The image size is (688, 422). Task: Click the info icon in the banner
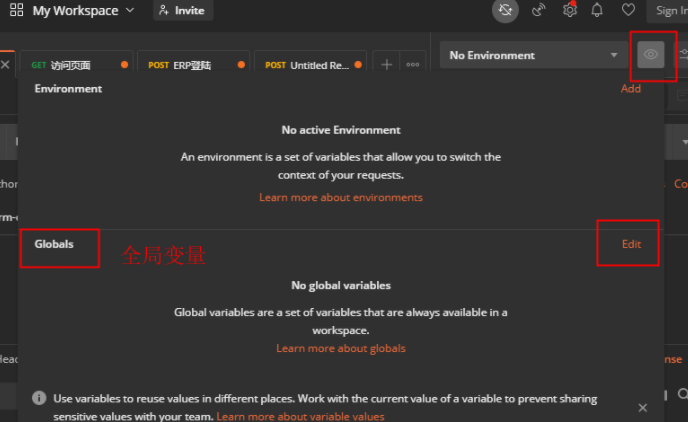pyautogui.click(x=39, y=398)
